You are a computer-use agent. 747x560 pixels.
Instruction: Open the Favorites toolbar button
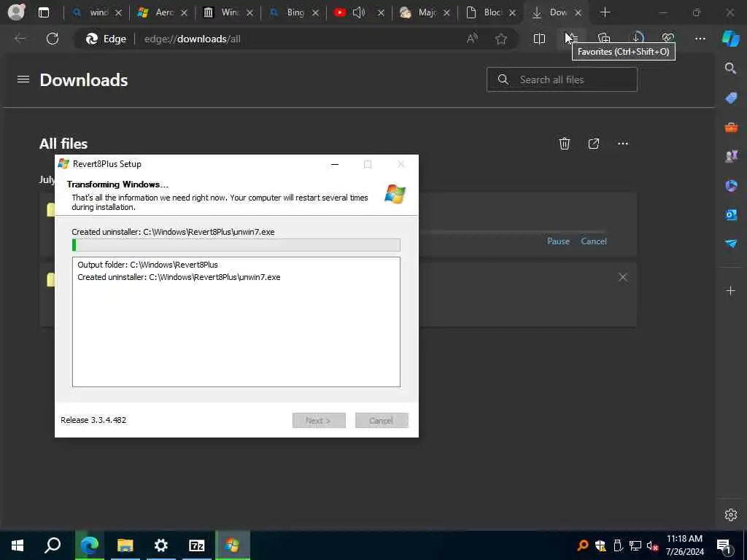coord(572,39)
